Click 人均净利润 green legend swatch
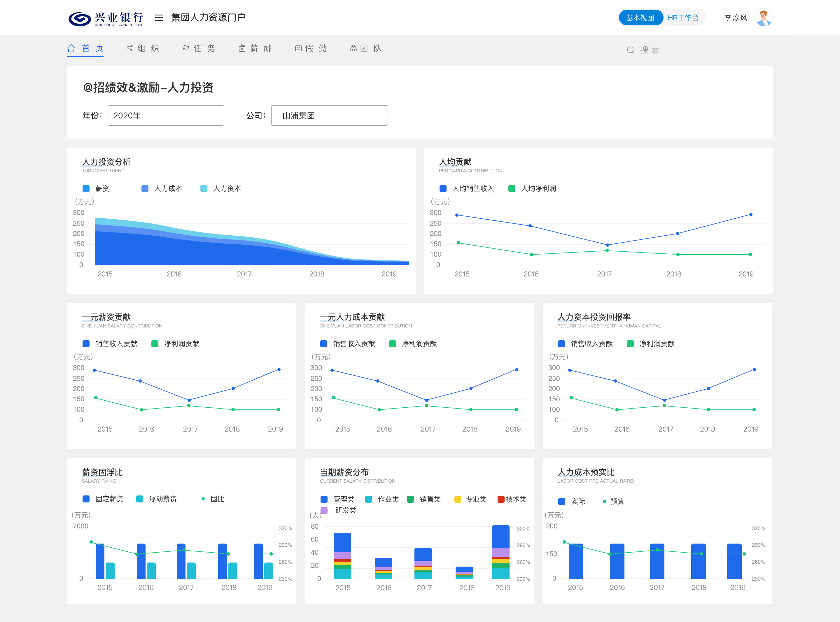The image size is (840, 622). (x=512, y=189)
